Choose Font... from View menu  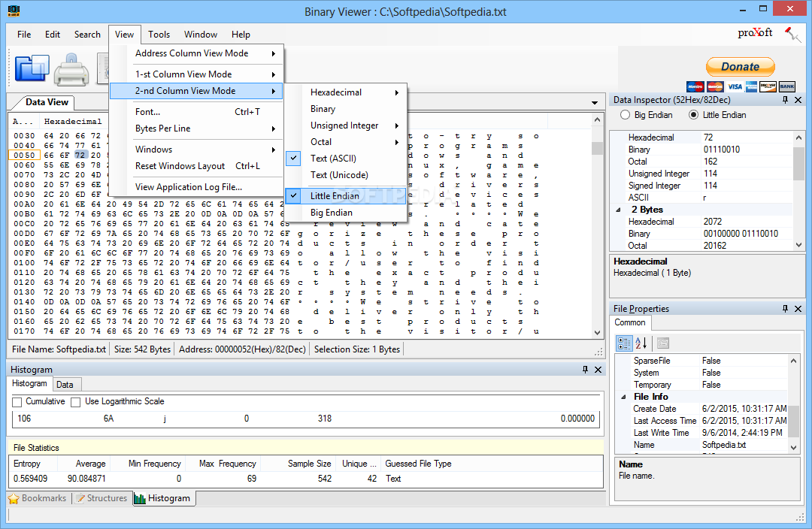click(x=197, y=112)
